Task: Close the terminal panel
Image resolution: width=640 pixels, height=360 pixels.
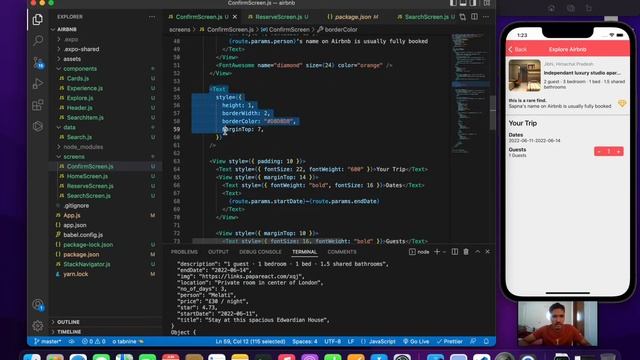Action: tap(487, 252)
